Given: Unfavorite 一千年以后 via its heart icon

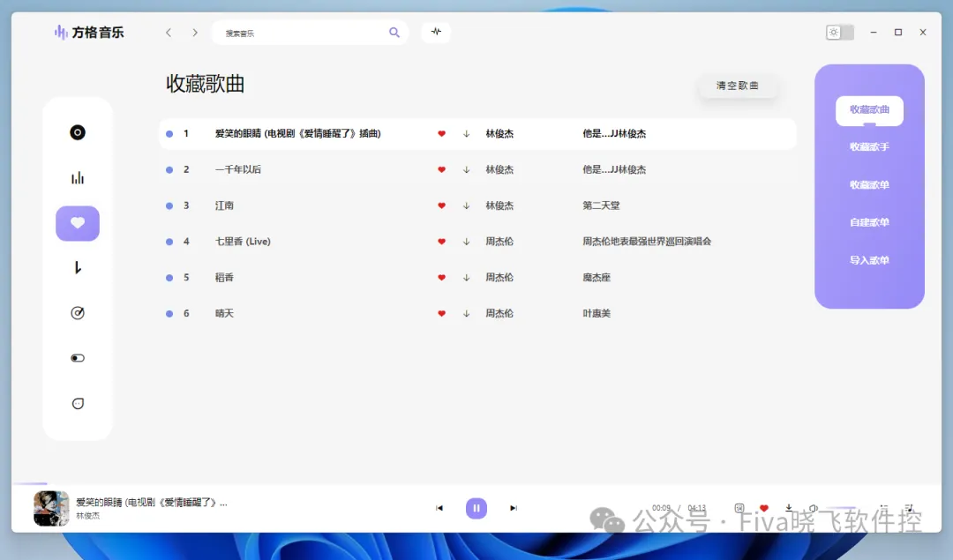Looking at the screenshot, I should 442,169.
